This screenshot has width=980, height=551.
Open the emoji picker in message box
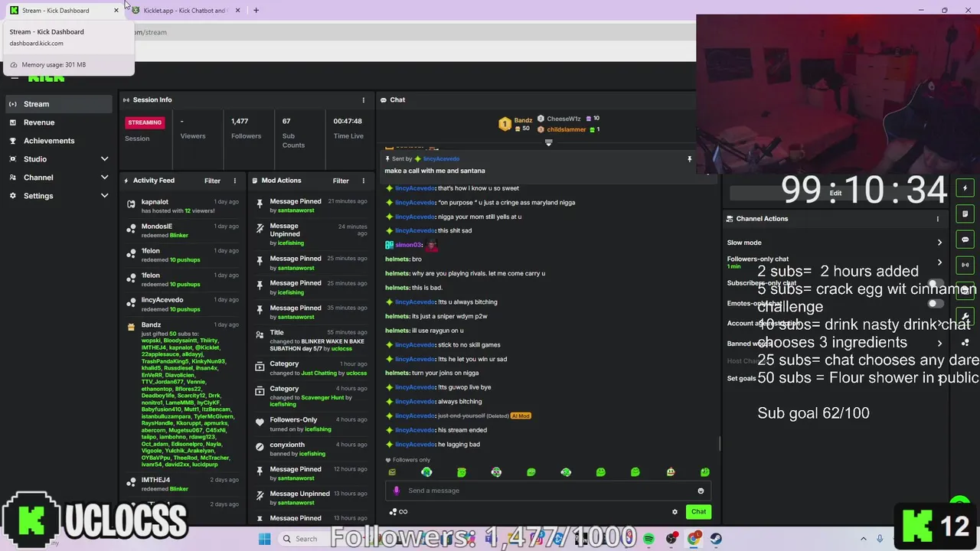click(701, 491)
